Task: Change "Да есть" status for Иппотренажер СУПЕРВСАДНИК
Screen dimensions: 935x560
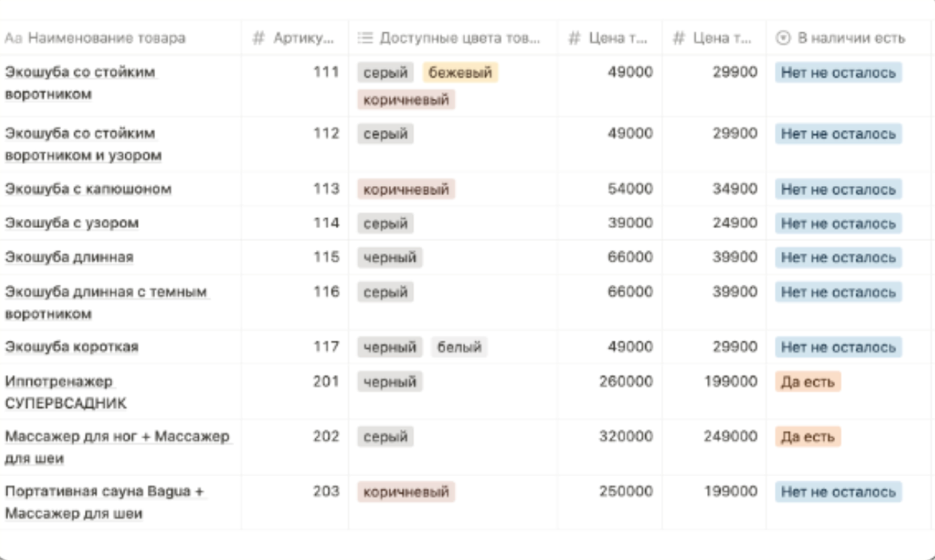Action: [807, 382]
